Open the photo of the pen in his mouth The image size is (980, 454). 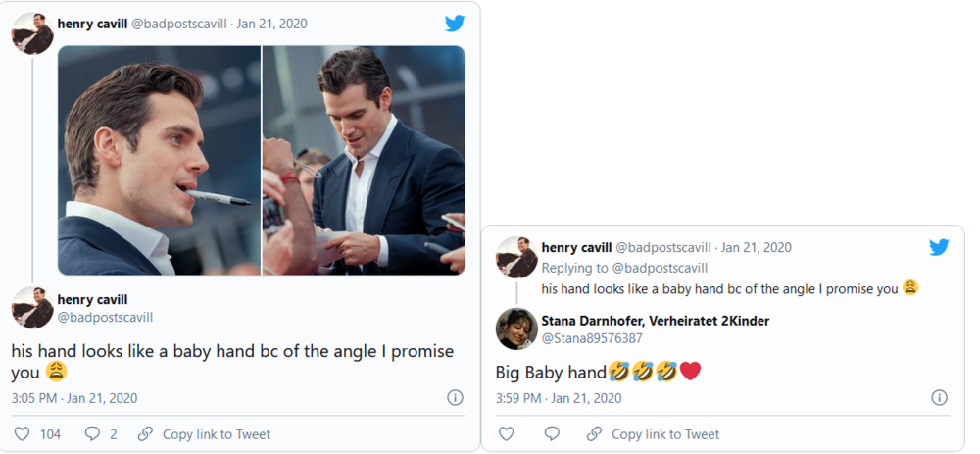click(160, 160)
